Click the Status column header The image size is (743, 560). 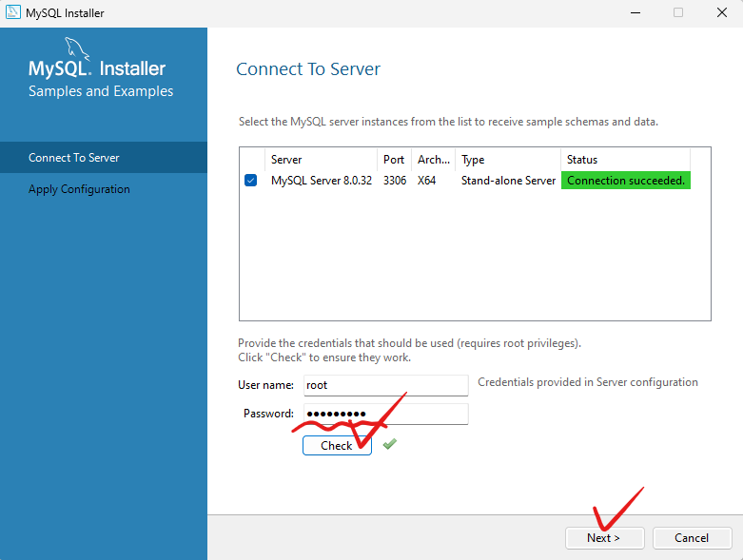(625, 160)
